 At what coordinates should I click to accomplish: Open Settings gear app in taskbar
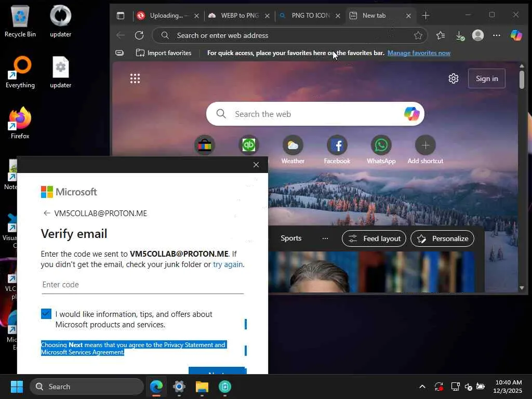[179, 387]
